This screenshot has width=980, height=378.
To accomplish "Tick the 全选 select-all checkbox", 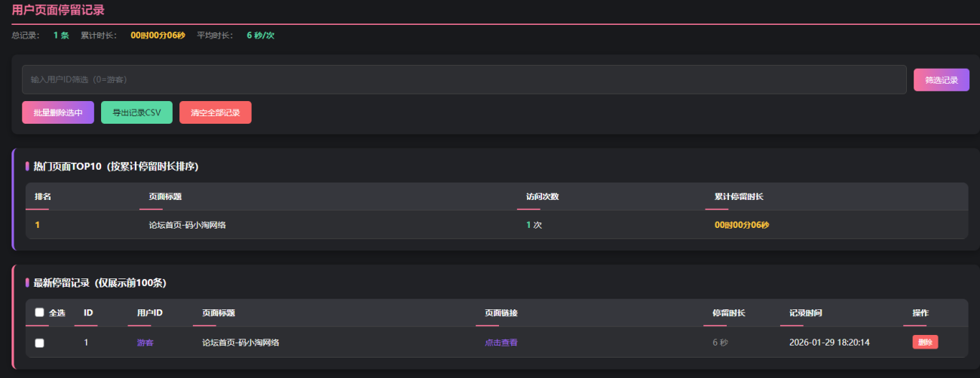I will tap(39, 312).
